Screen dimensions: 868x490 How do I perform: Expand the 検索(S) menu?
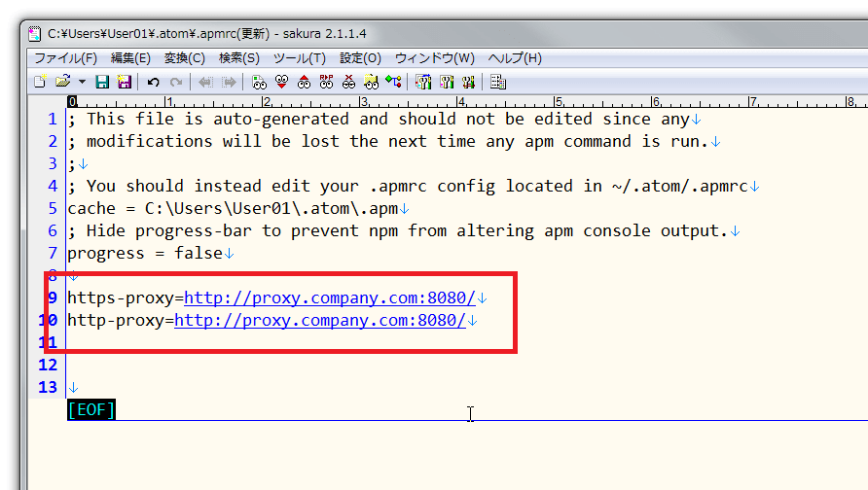coord(239,58)
